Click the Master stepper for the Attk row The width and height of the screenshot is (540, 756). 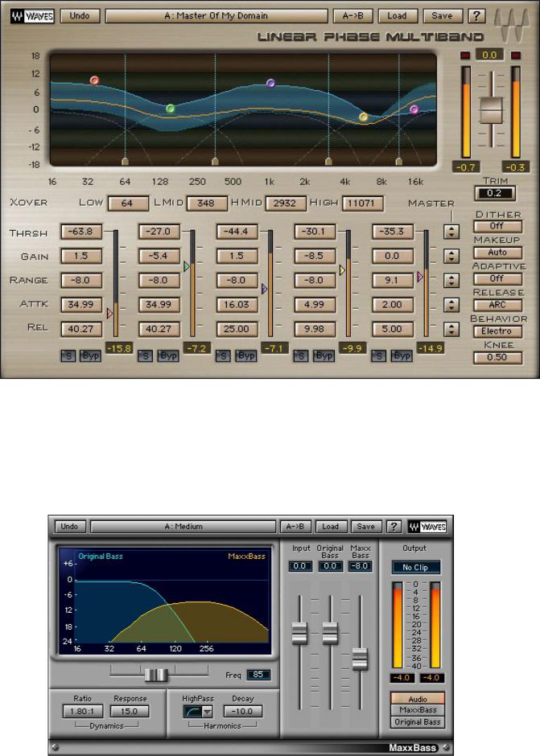[x=451, y=305]
